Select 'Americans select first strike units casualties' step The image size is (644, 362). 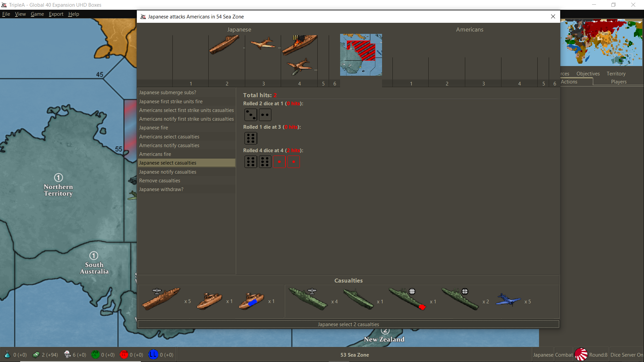[x=186, y=110]
